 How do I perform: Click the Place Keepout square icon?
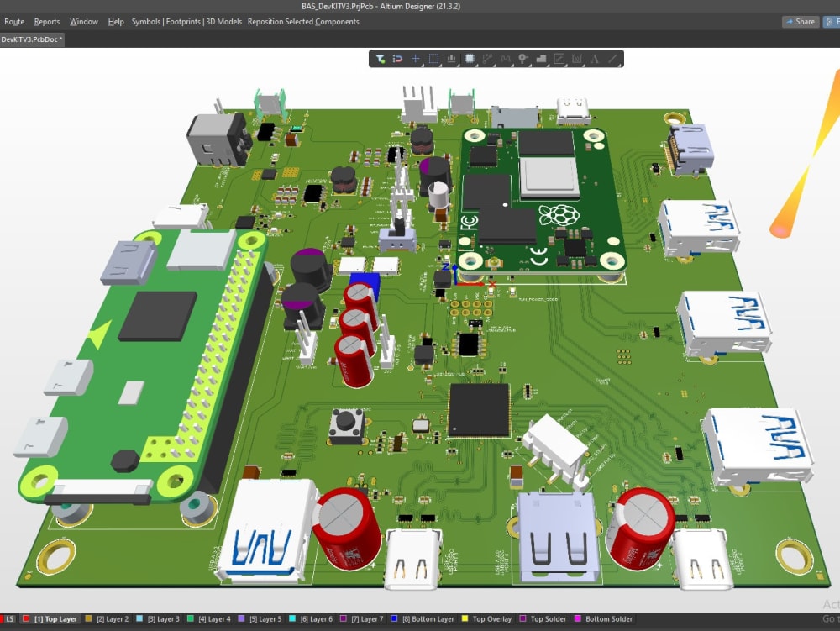559,59
